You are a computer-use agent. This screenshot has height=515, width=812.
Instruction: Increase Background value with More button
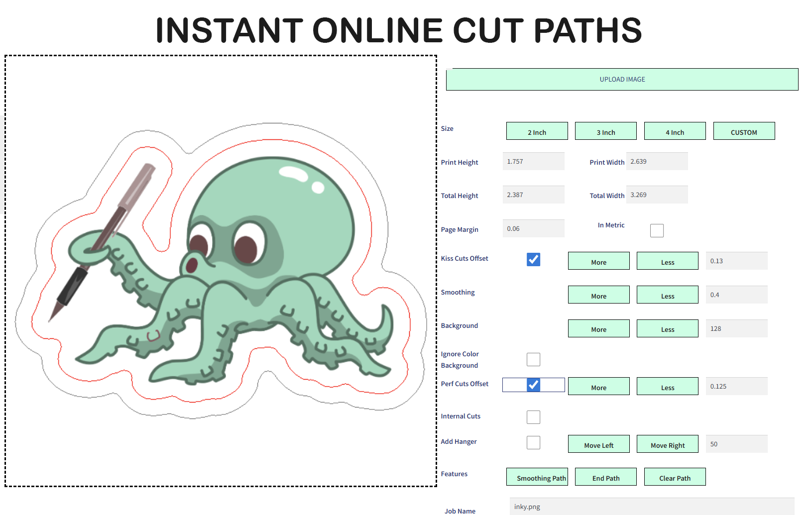coord(598,328)
